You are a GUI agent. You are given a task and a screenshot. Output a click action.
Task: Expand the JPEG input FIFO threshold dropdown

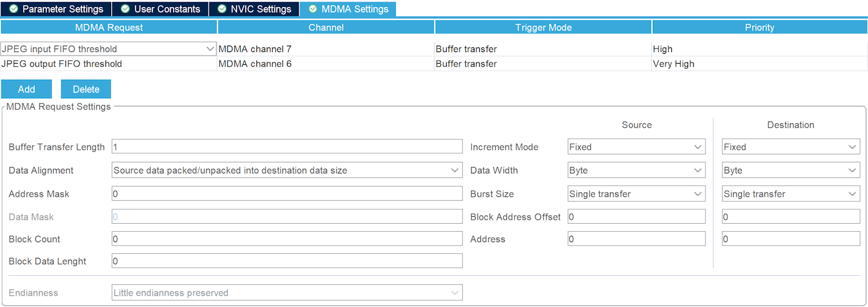[210, 49]
